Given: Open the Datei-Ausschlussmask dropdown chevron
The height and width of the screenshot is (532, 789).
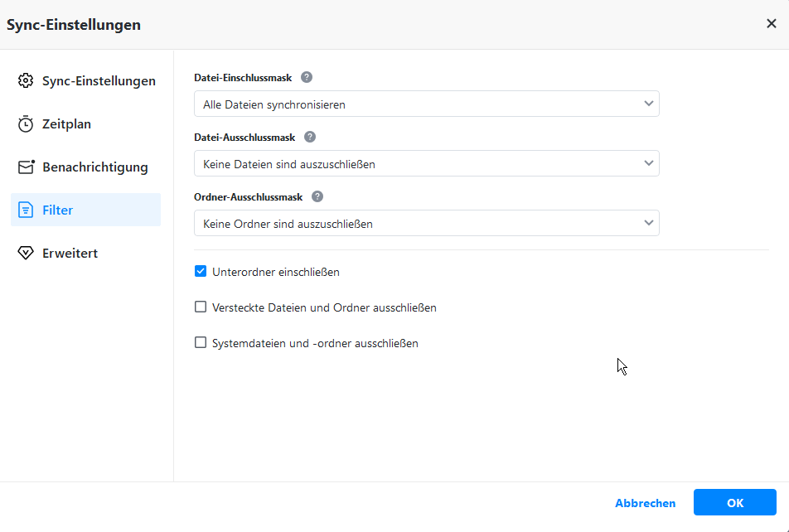Looking at the screenshot, I should pos(648,164).
